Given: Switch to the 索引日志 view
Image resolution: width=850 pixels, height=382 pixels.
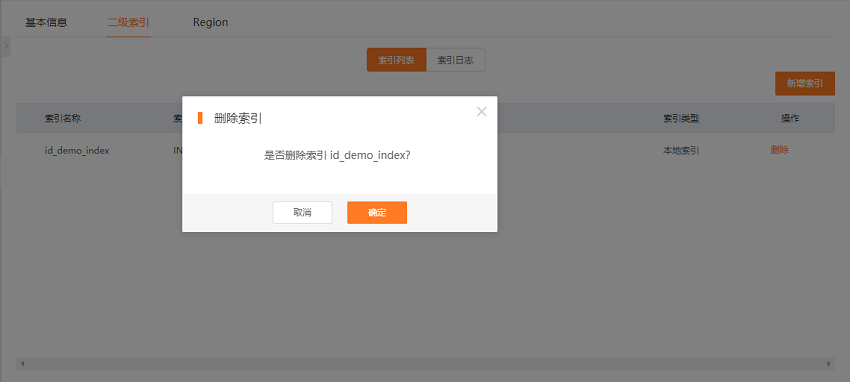Looking at the screenshot, I should (x=455, y=60).
